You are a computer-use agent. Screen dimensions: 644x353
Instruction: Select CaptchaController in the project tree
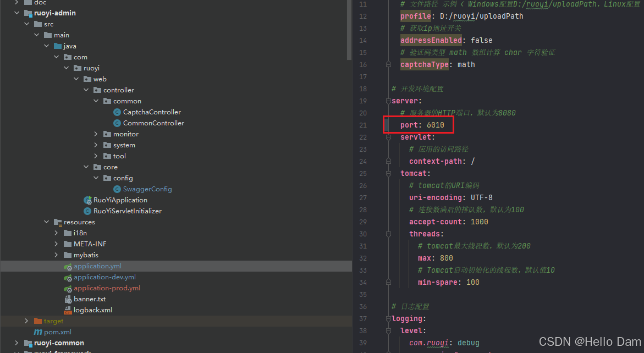click(x=152, y=112)
